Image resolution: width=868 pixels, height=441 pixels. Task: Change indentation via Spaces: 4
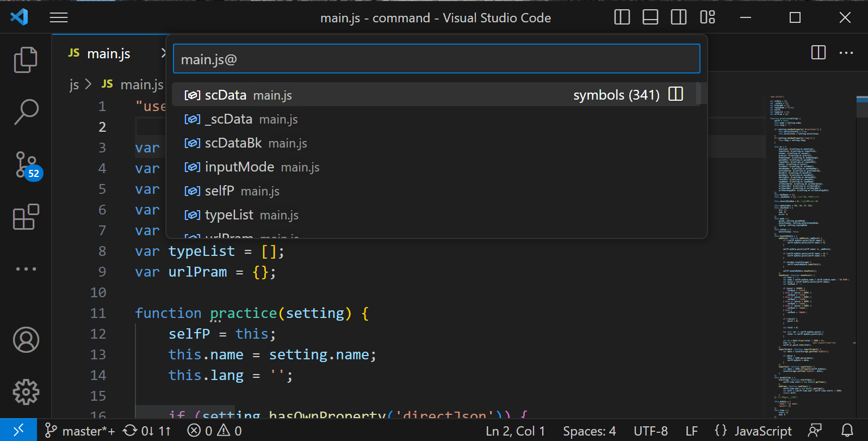(x=590, y=431)
